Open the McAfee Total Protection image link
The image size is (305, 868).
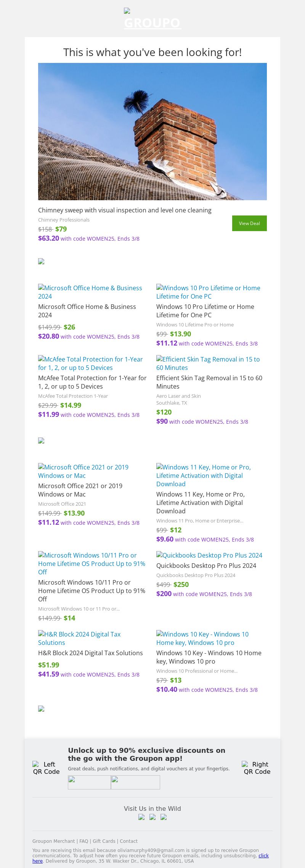pos(90,363)
